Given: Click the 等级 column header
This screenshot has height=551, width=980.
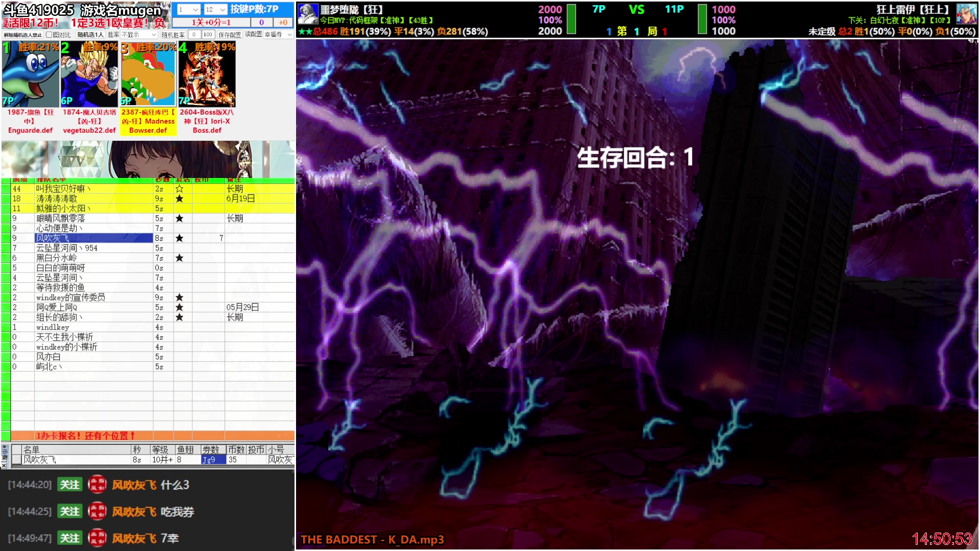Looking at the screenshot, I should [x=162, y=449].
